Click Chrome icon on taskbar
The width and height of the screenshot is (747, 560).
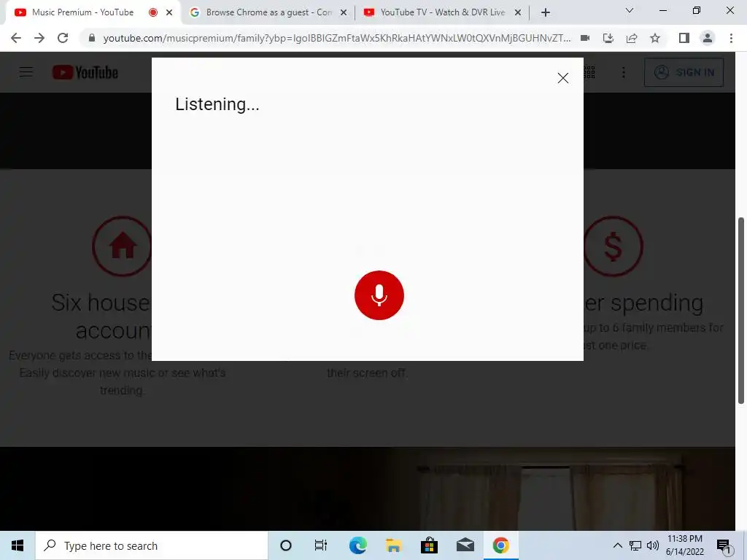(500, 545)
